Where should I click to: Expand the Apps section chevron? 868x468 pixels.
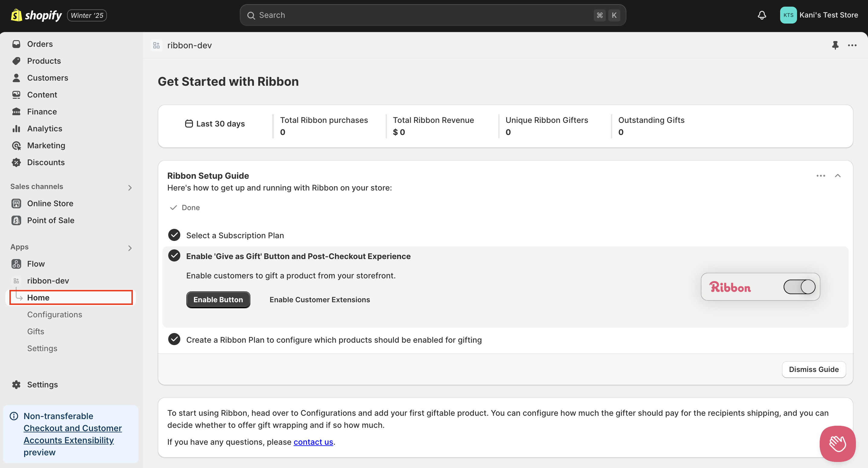tap(130, 248)
